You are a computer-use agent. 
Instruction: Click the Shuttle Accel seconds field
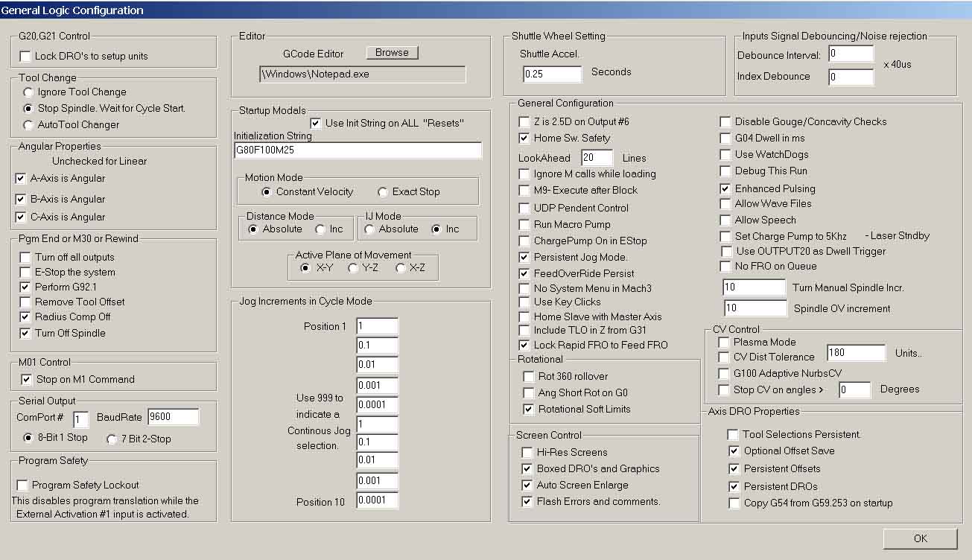point(552,74)
